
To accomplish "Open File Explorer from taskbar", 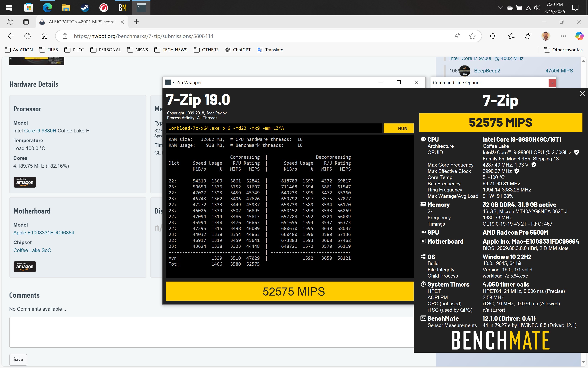I will [66, 7].
